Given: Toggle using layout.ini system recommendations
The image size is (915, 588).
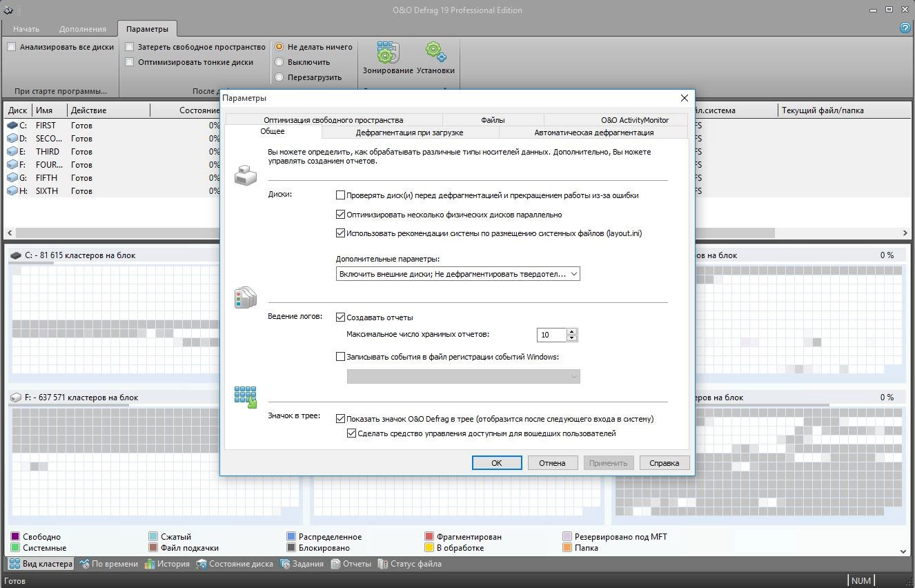Looking at the screenshot, I should point(340,233).
